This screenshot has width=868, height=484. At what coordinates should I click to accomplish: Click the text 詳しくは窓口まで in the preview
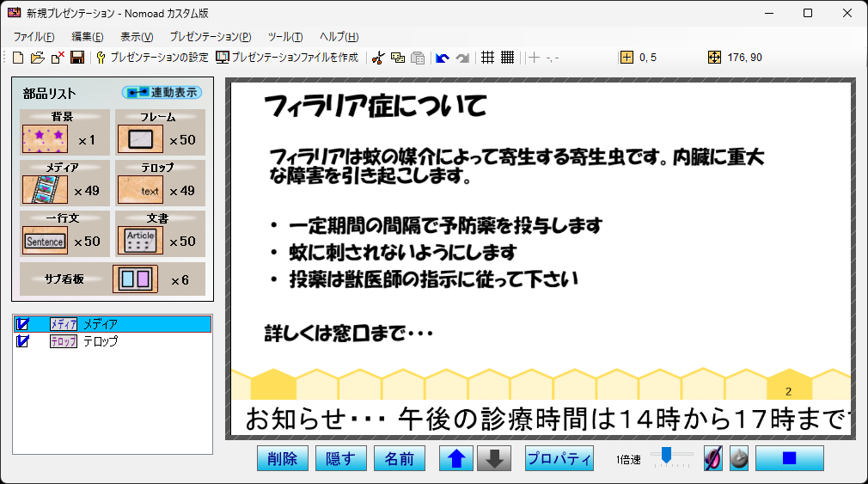click(335, 334)
